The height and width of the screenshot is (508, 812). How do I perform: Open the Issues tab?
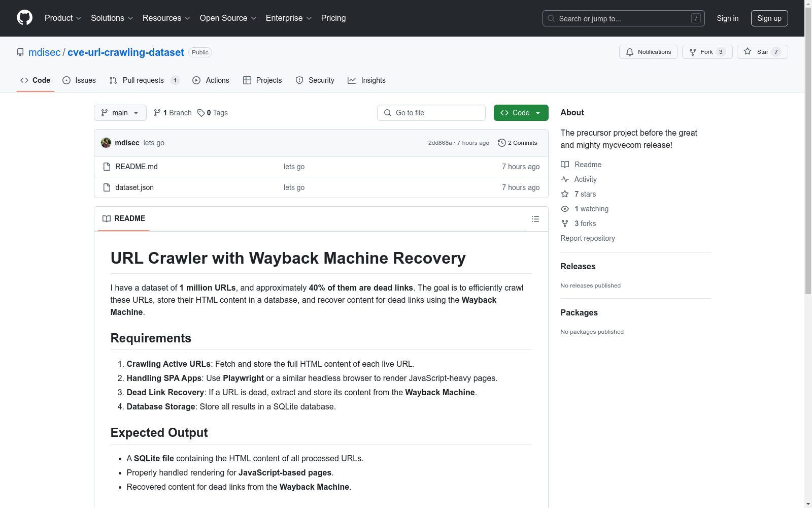coord(79,80)
